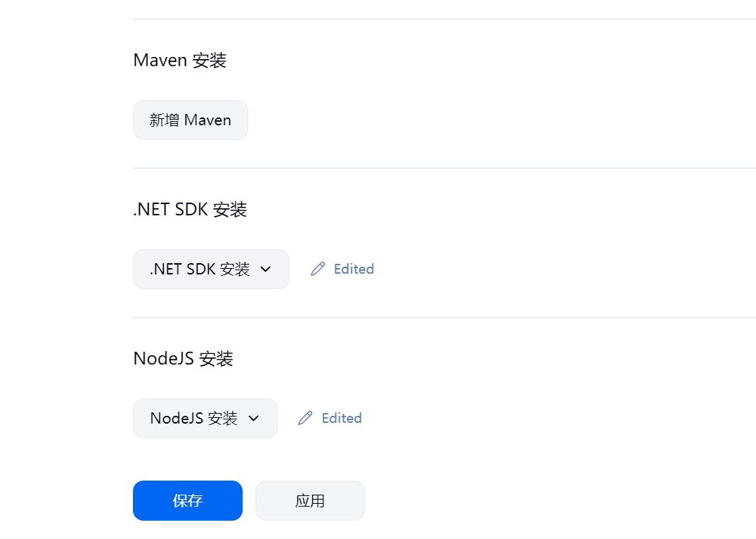Click the chevron arrow in .NET SDK 安装 button

[x=265, y=269]
